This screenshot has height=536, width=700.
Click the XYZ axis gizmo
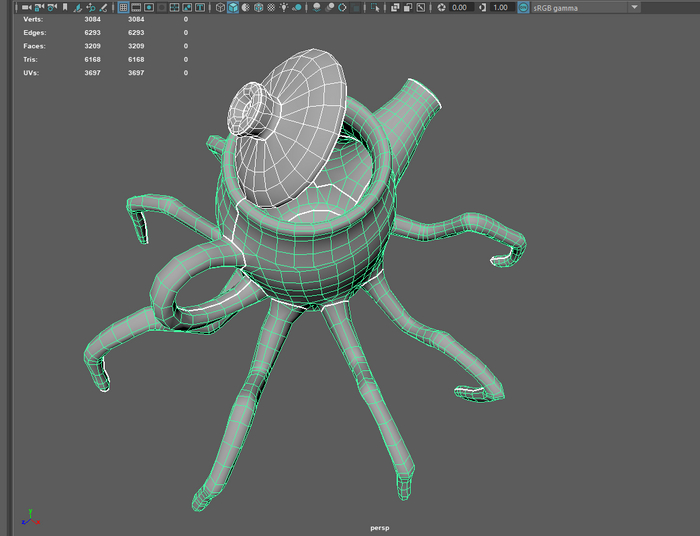tap(30, 518)
